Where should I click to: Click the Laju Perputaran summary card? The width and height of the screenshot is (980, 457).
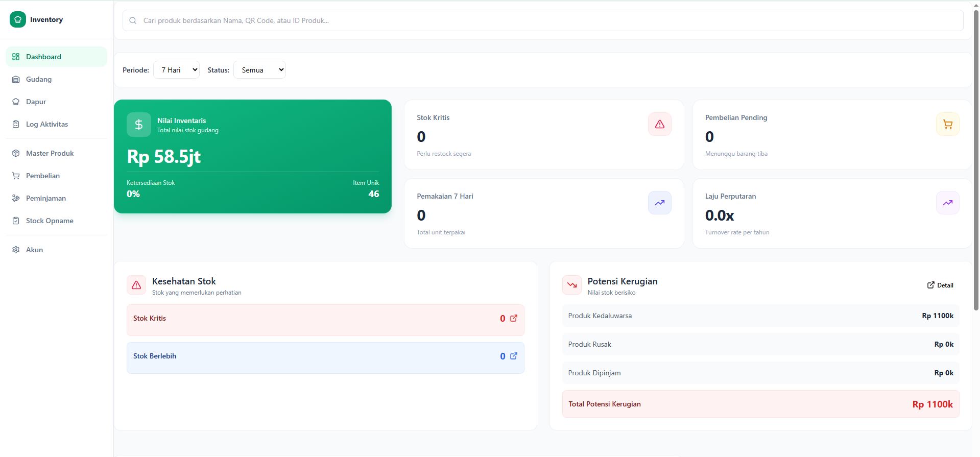(x=832, y=213)
